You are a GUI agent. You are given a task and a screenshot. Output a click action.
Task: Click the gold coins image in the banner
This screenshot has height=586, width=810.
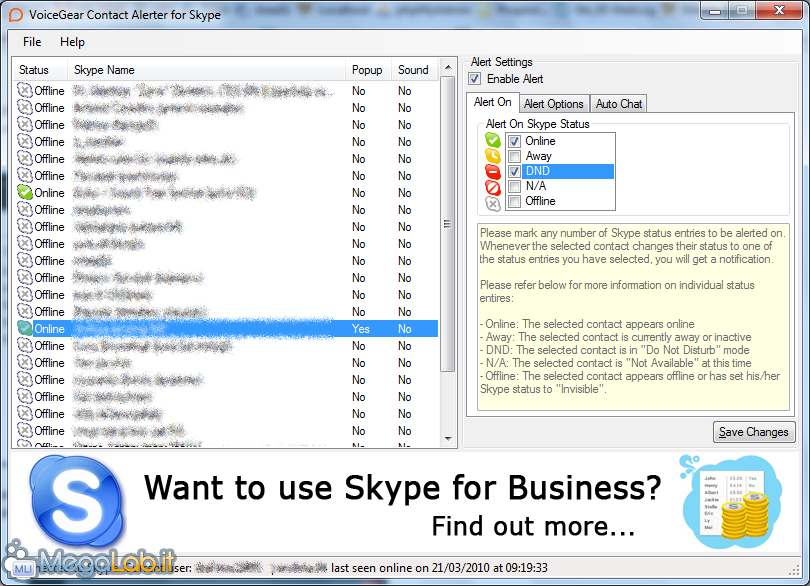pyautogui.click(x=745, y=515)
